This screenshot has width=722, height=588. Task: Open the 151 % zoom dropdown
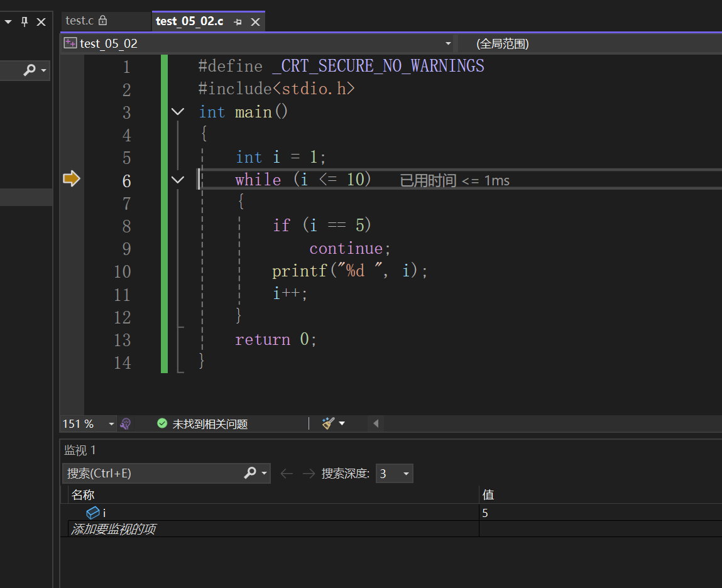111,423
